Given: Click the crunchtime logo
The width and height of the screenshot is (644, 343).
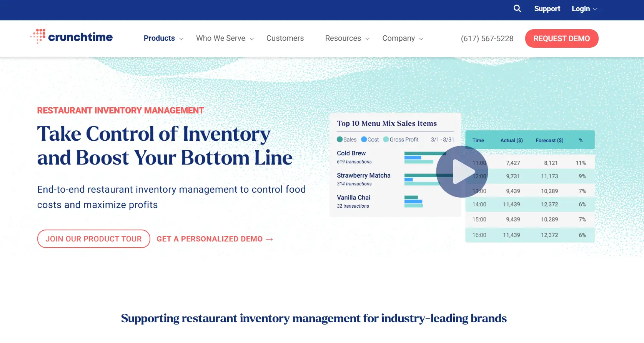Looking at the screenshot, I should click(72, 37).
